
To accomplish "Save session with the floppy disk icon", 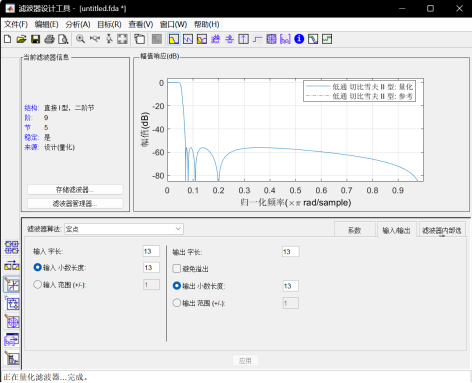I will (35, 39).
